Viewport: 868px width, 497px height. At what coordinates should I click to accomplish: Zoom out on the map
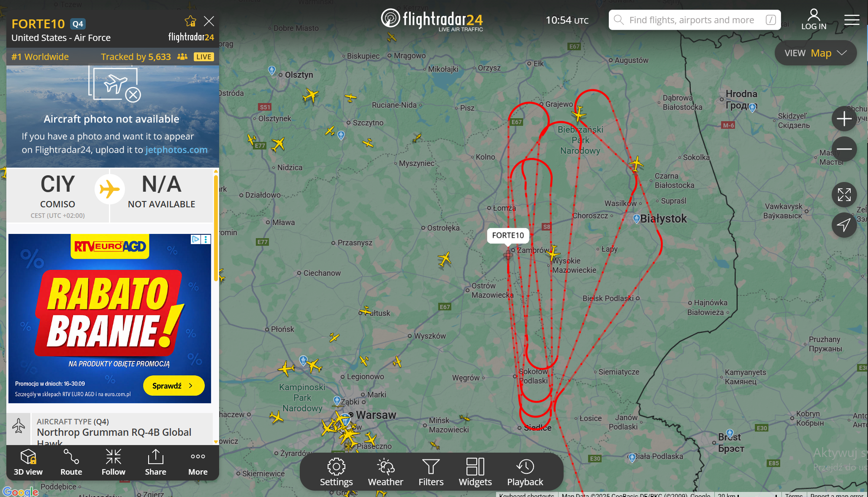point(844,149)
